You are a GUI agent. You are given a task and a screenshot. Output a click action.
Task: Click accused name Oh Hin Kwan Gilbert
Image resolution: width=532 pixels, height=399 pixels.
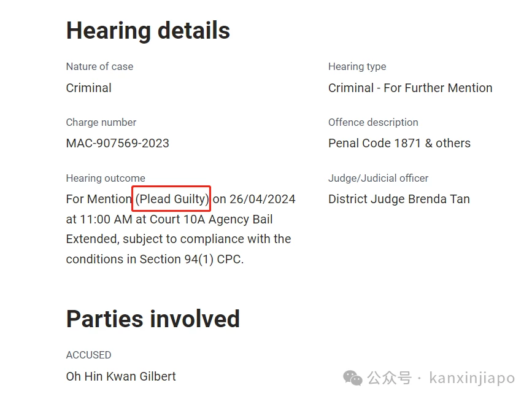pos(121,376)
